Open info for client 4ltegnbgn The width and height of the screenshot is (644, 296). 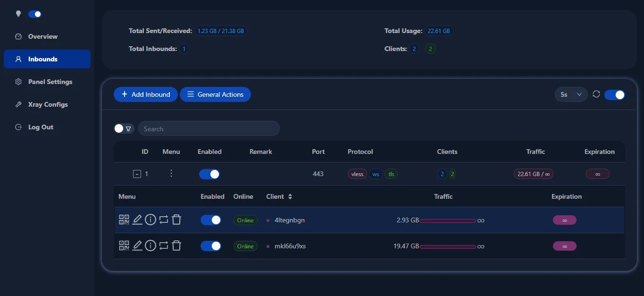point(151,220)
